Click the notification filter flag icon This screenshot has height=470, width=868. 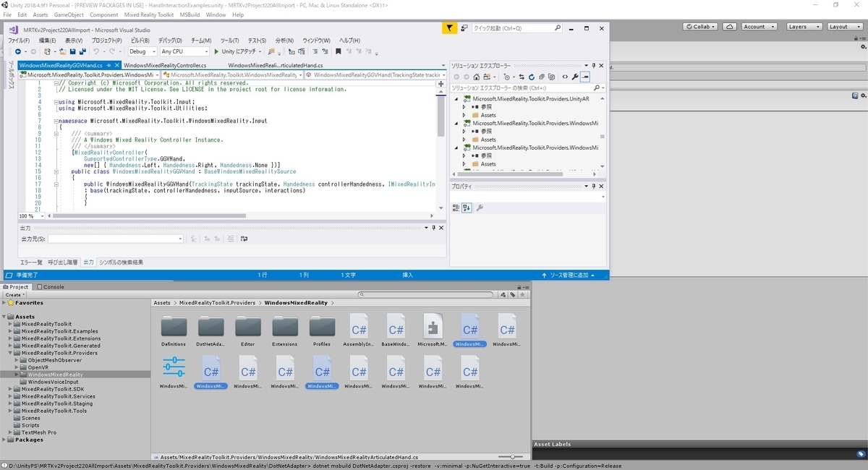click(449, 28)
